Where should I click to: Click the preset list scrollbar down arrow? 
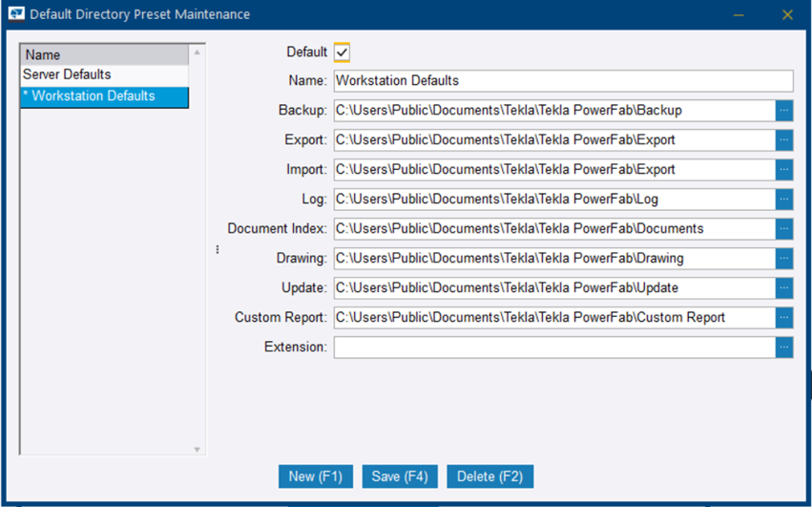198,449
